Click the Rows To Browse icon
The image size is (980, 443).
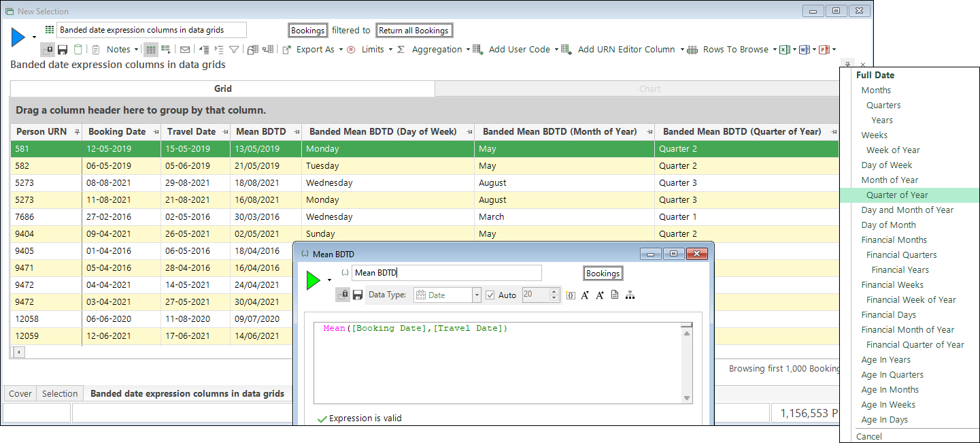(692, 50)
